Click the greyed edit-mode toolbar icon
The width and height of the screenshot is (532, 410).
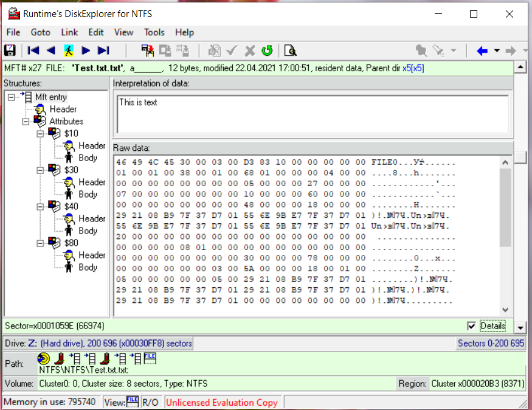215,50
